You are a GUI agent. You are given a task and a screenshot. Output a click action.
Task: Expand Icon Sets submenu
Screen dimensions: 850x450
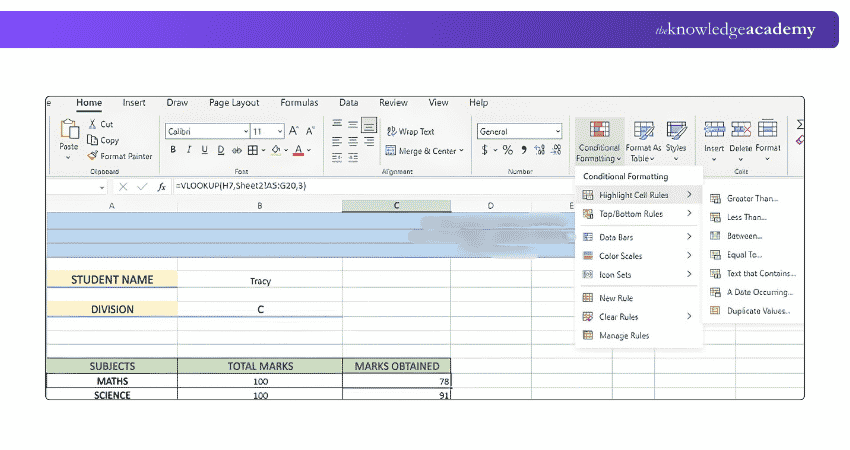638,274
